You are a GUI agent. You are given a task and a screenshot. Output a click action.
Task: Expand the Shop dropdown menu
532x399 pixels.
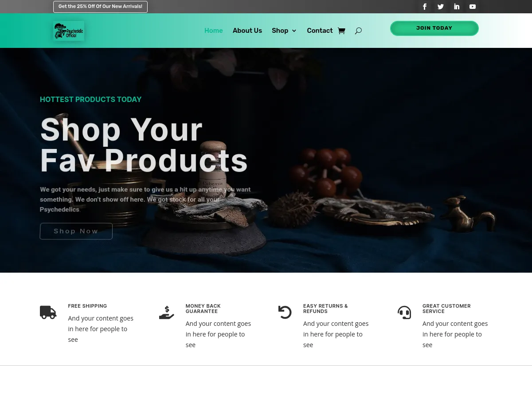(284, 31)
